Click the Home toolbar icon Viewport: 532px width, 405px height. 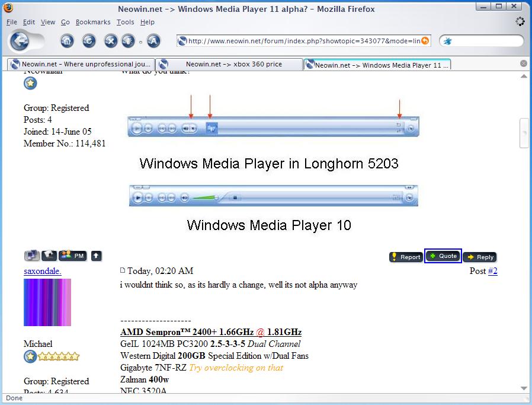point(67,42)
